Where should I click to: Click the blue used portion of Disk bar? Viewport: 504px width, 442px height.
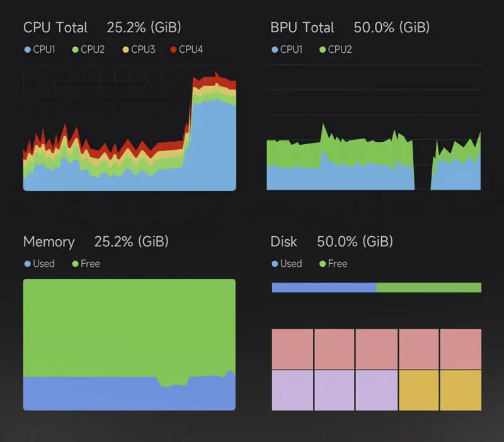point(324,288)
